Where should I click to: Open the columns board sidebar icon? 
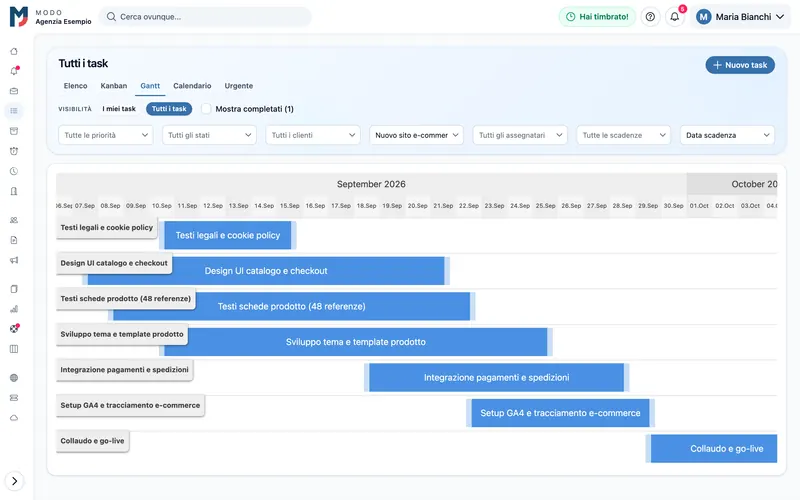tap(14, 349)
